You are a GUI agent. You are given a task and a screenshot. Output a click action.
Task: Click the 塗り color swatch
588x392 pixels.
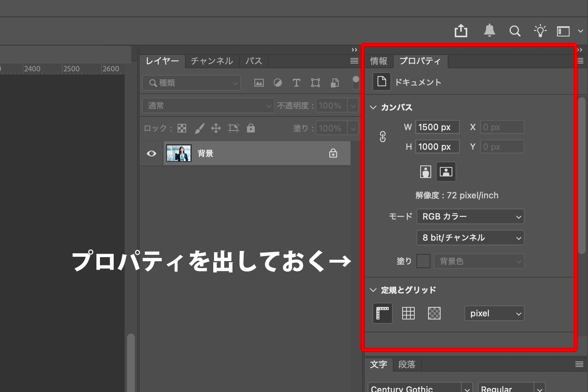(x=423, y=261)
